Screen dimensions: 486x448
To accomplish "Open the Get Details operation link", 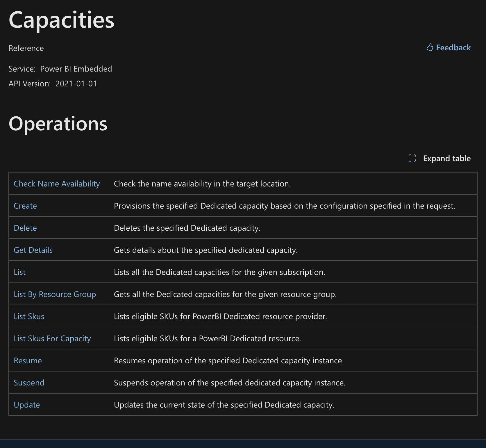I will 33,250.
